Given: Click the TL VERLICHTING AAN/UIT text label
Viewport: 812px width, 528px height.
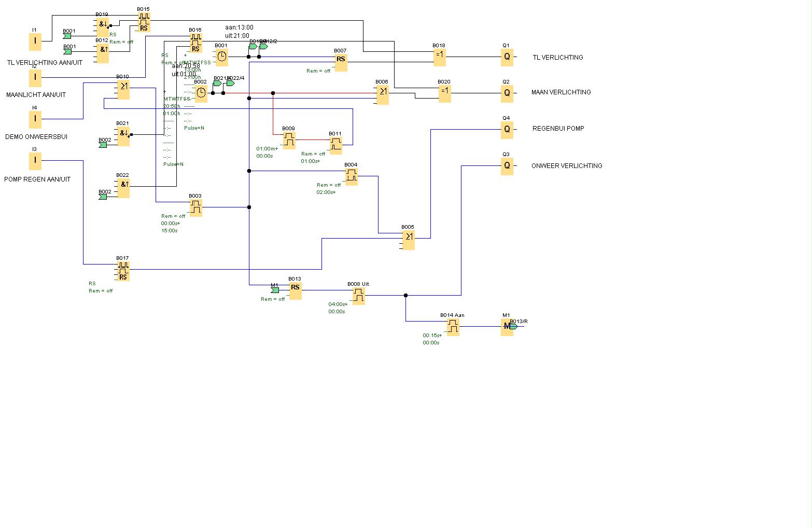Looking at the screenshot, I should pyautogui.click(x=45, y=63).
